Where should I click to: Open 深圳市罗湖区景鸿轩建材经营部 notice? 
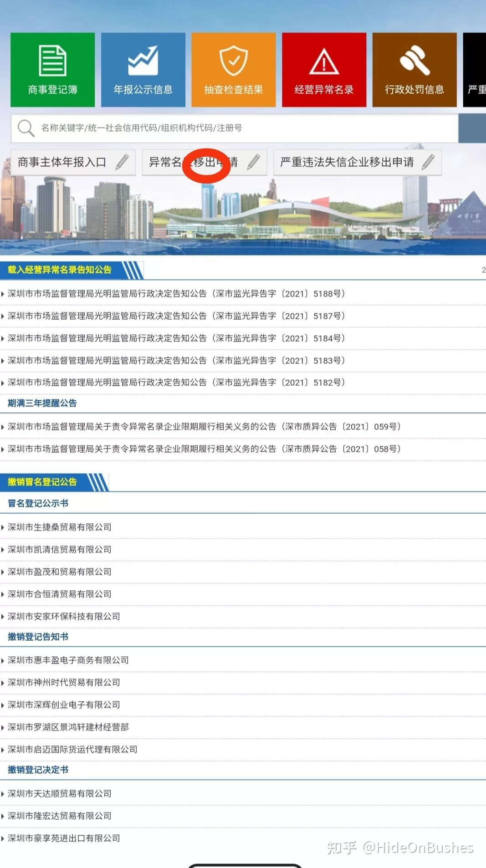[x=68, y=727]
